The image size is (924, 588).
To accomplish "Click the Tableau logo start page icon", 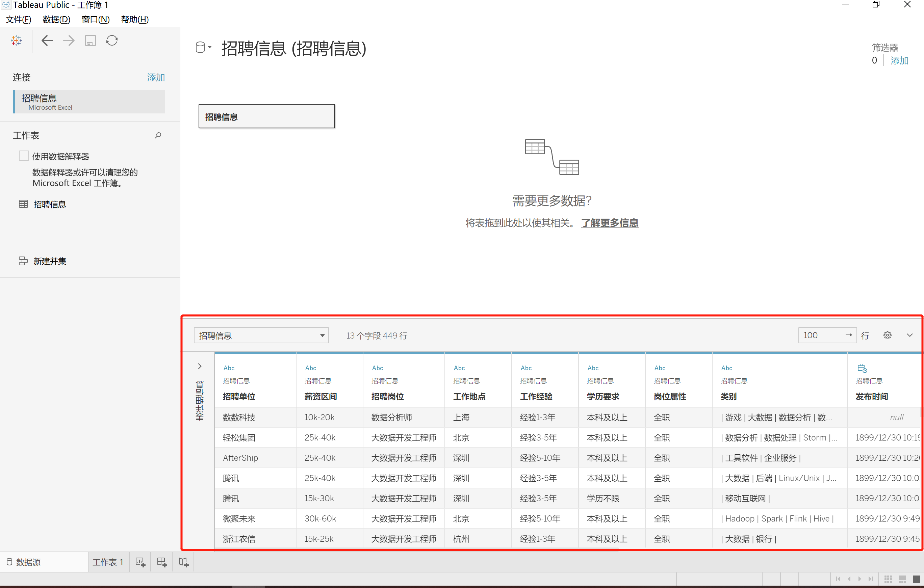I will pos(16,40).
